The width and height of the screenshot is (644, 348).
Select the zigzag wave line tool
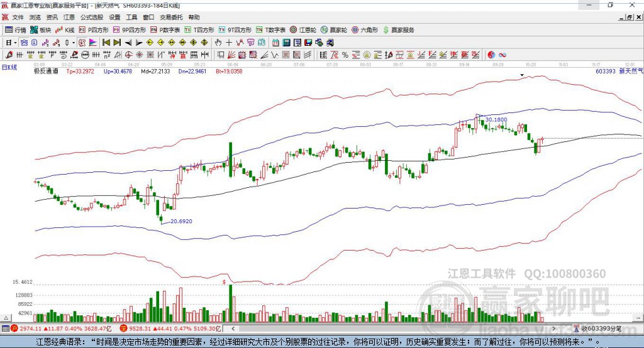(275, 55)
